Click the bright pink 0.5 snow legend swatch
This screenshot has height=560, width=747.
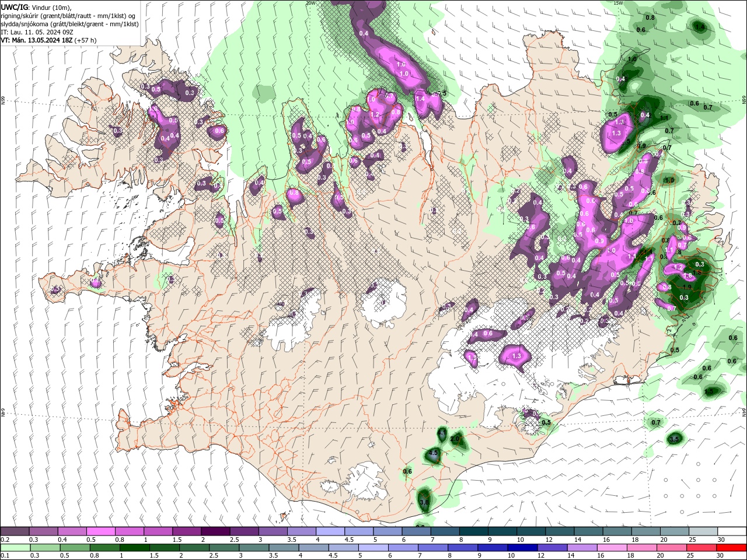pos(100,531)
